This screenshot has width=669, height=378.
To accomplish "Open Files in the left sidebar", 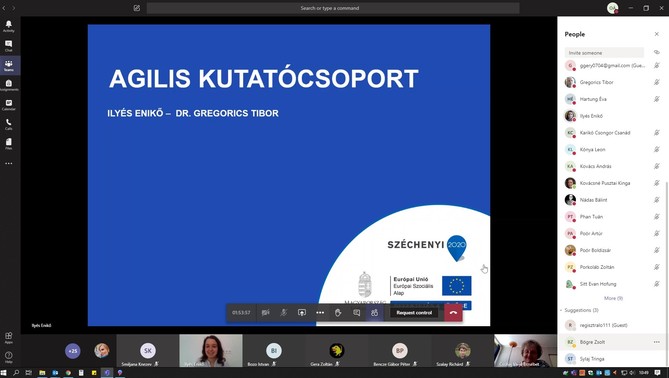I will [9, 143].
